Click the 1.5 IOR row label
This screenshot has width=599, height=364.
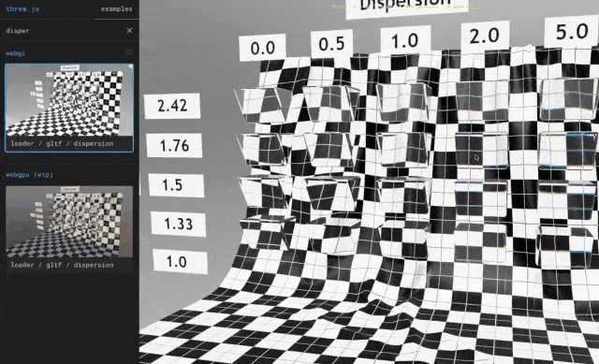(176, 185)
